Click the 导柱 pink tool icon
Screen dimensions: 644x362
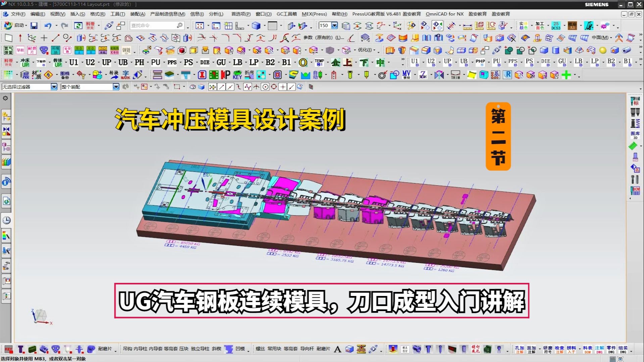20,50
